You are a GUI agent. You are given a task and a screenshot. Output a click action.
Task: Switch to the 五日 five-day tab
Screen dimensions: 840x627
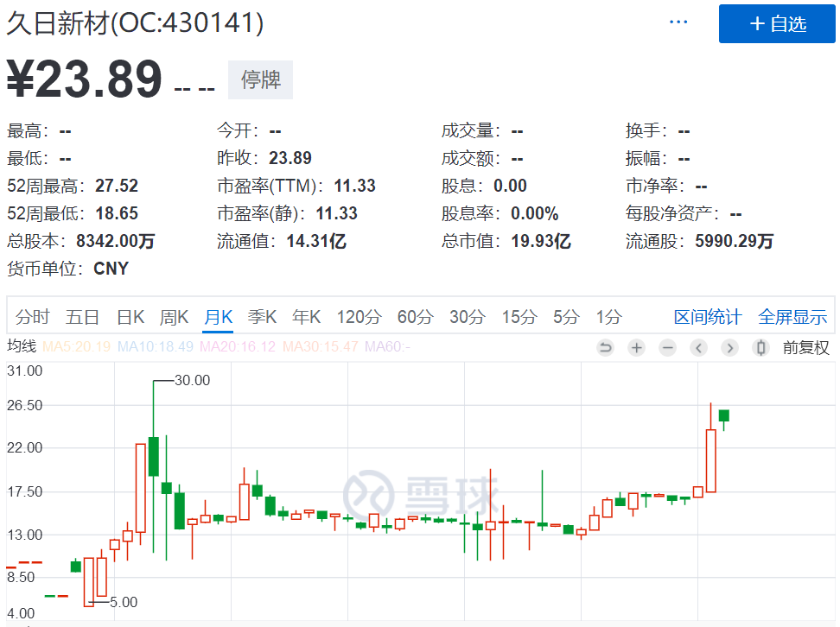tap(82, 317)
